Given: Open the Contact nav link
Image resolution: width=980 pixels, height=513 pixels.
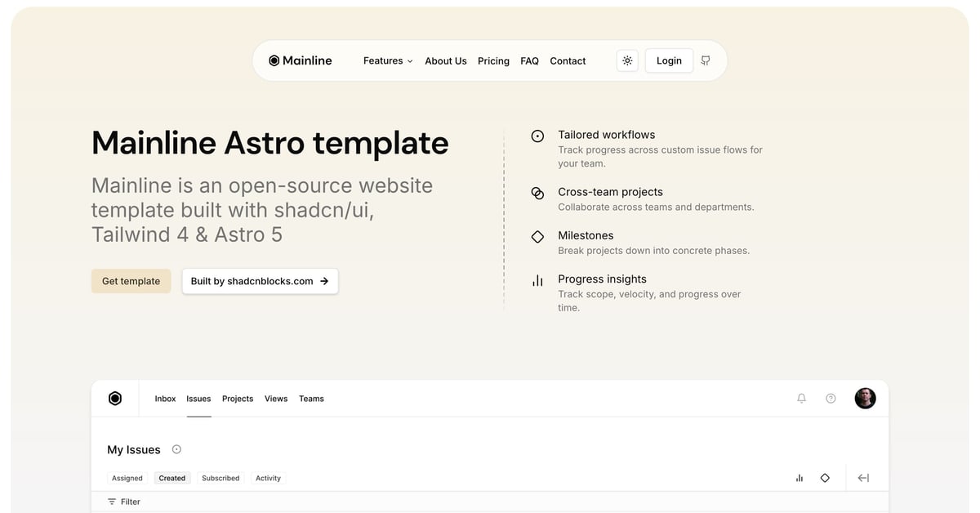Looking at the screenshot, I should tap(568, 60).
